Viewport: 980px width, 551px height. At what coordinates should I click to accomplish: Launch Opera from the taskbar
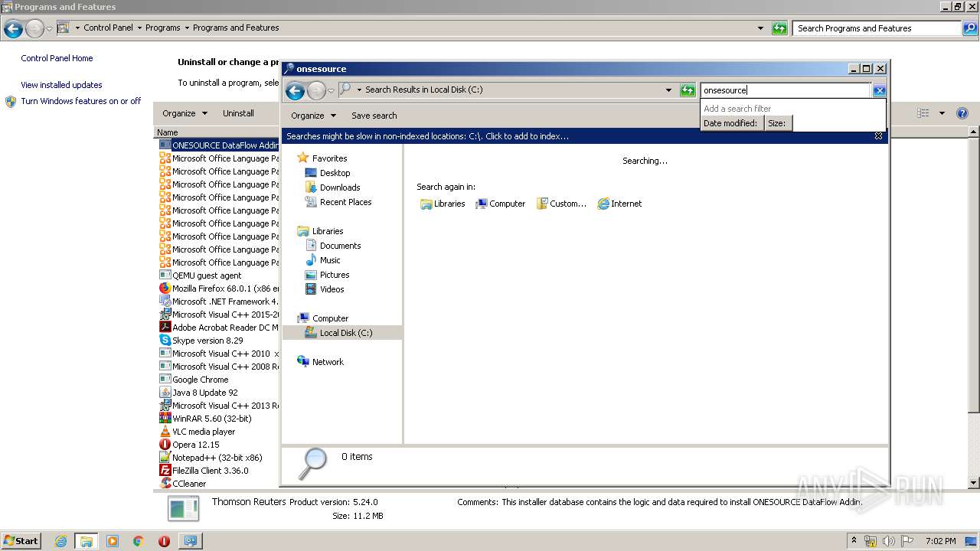click(x=164, y=541)
